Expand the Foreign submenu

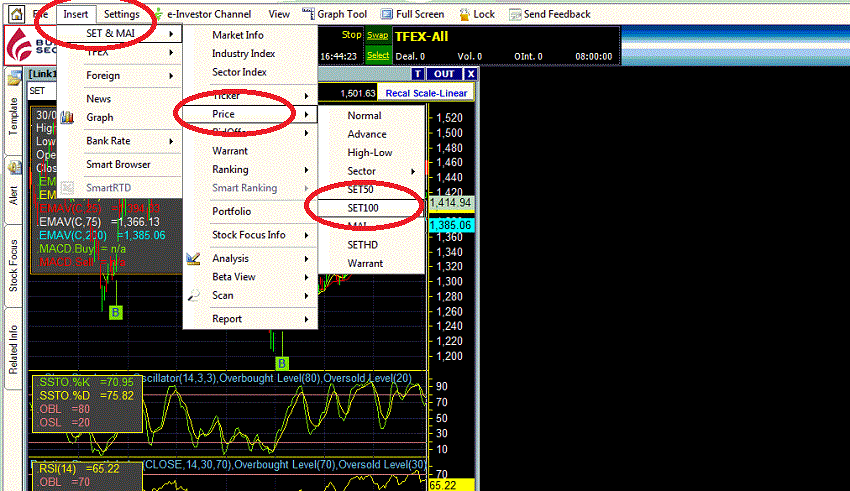pos(119,75)
